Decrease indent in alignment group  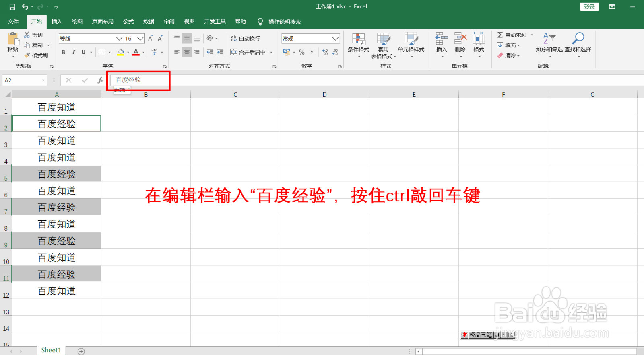pyautogui.click(x=210, y=52)
